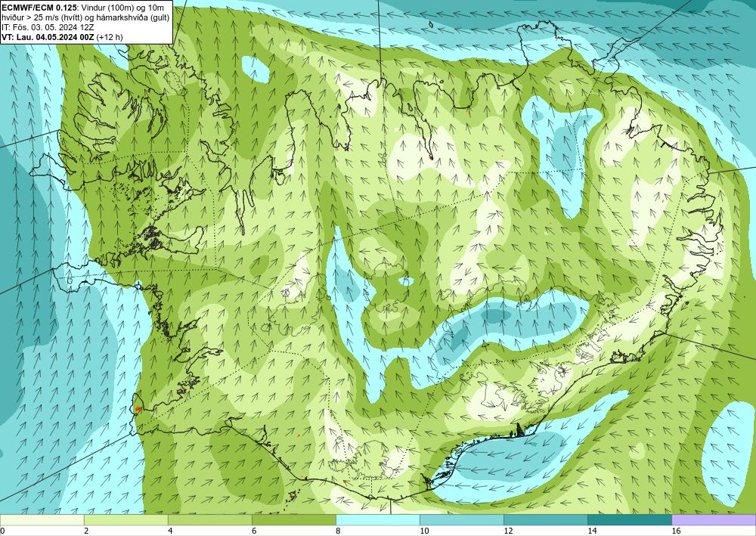The width and height of the screenshot is (756, 536).
Task: Click the 0–2 m/s pale legend swatch
Action: 42,519
